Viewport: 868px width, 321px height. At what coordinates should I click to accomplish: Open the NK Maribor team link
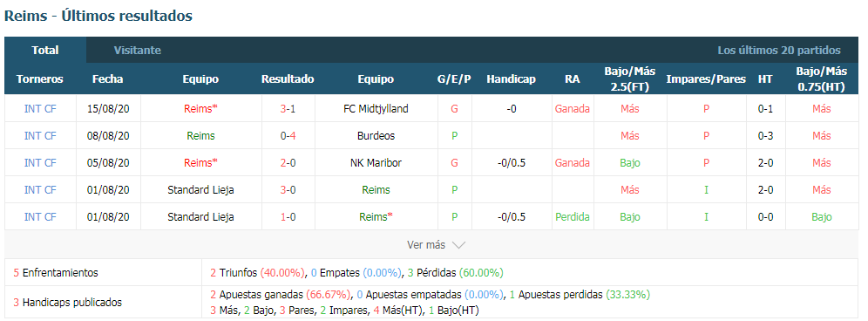point(376,163)
